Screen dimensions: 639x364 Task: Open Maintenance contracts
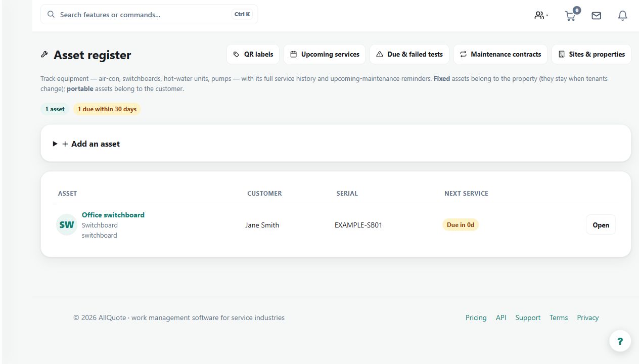pos(500,54)
